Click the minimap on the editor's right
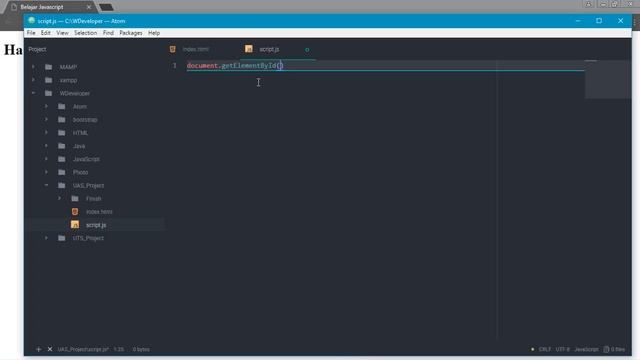This screenshot has width=640, height=360. [x=608, y=79]
